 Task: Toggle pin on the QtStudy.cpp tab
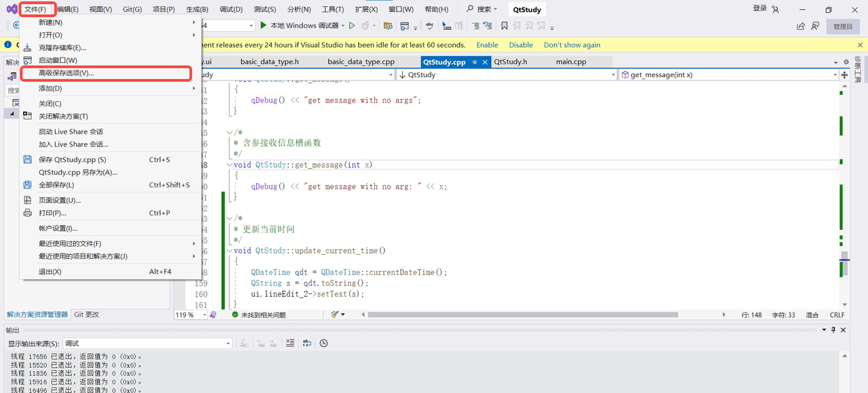tap(475, 62)
